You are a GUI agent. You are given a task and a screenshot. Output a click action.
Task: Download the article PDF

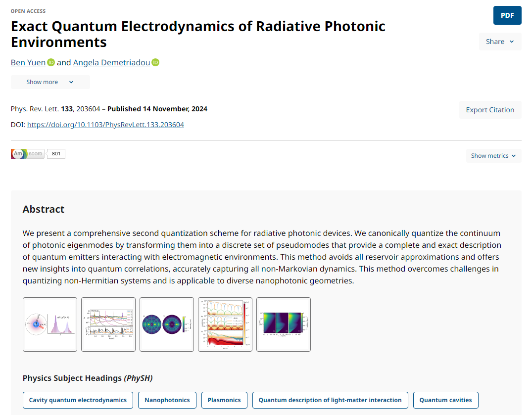coord(507,15)
